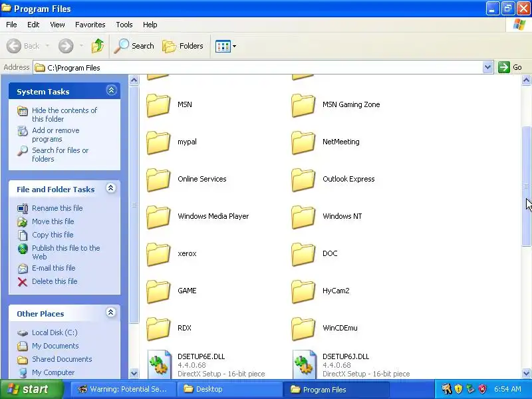Open the Back history dropdown arrow
This screenshot has width=532, height=399.
click(x=47, y=46)
